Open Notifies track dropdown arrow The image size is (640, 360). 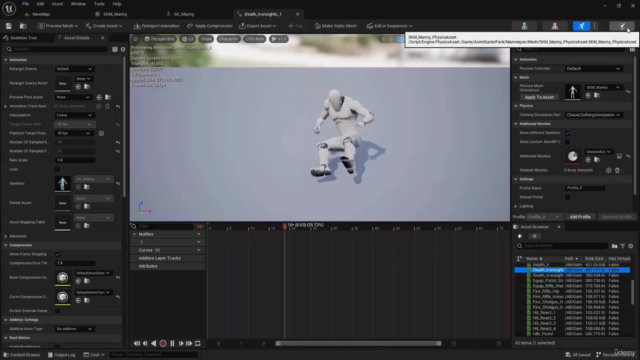pyautogui.click(x=199, y=234)
